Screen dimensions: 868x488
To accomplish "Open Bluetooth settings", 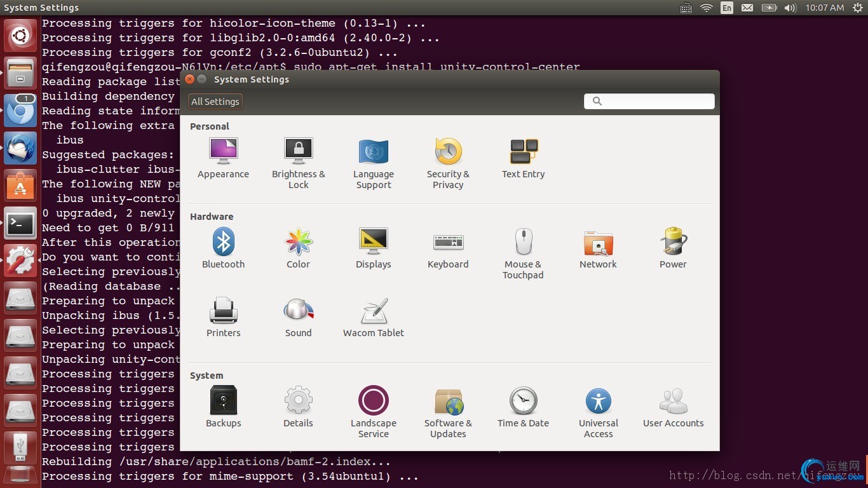I will pos(223,249).
